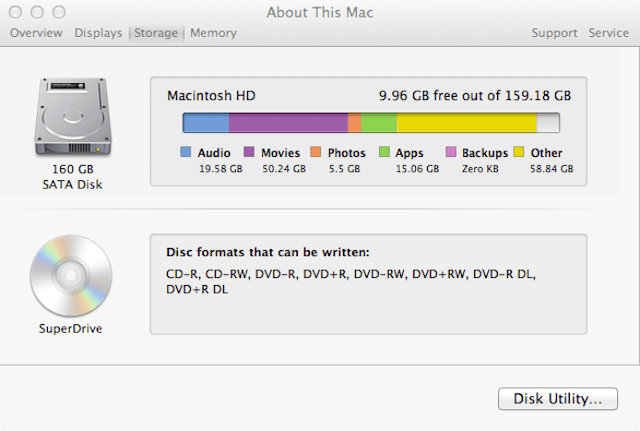Launch Disk Utility from the button
The image size is (640, 431).
[x=558, y=398]
